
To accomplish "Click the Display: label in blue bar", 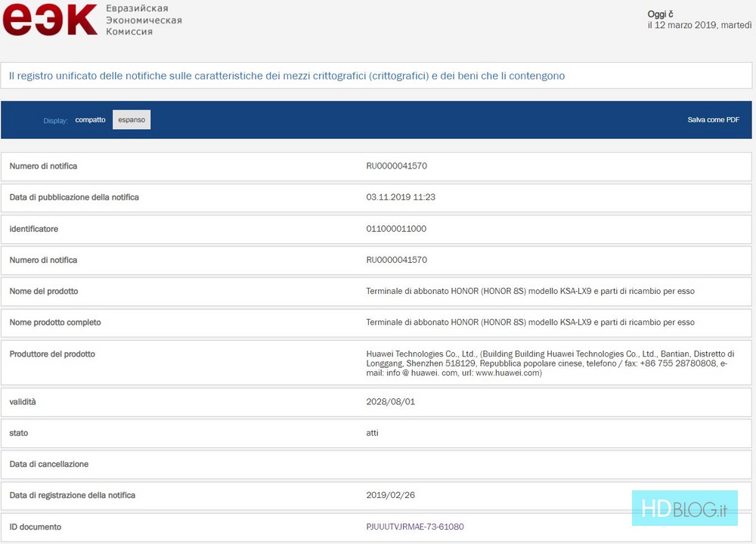I will coord(55,120).
